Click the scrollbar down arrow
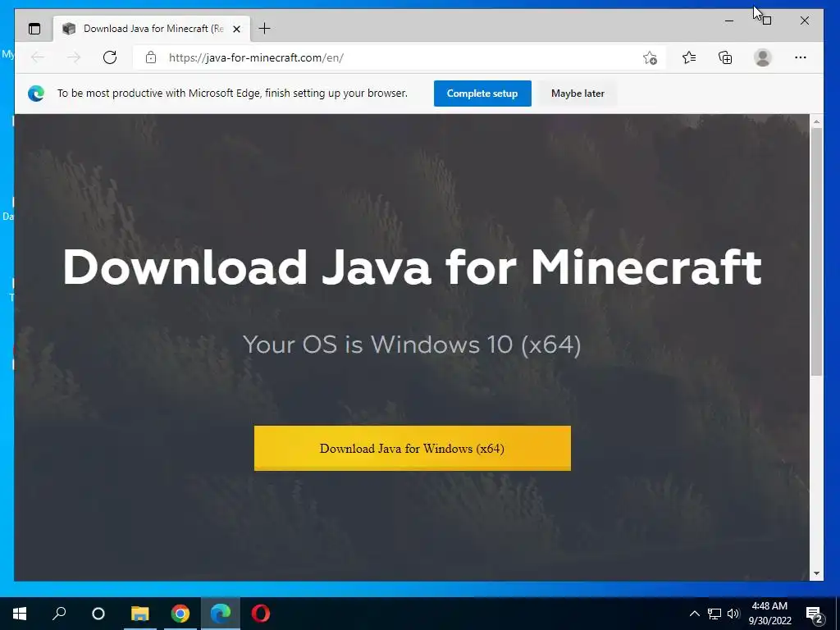The width and height of the screenshot is (840, 630). pyautogui.click(x=816, y=573)
